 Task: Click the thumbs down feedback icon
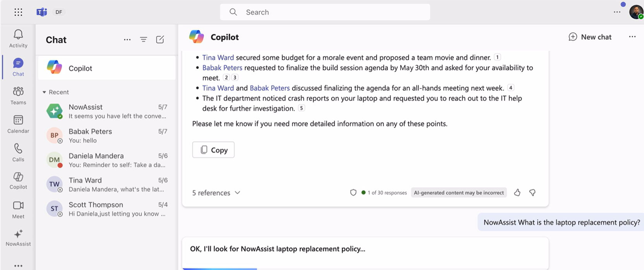click(533, 193)
